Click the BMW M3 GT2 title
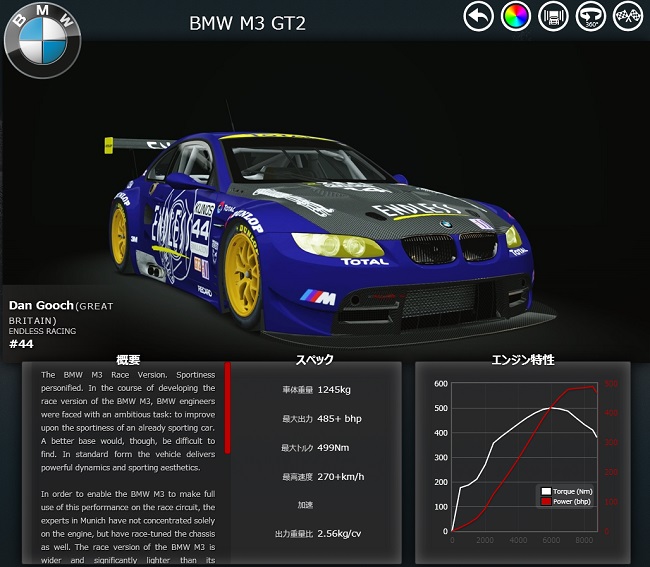Viewport: 650px width, 567px height. [247, 23]
